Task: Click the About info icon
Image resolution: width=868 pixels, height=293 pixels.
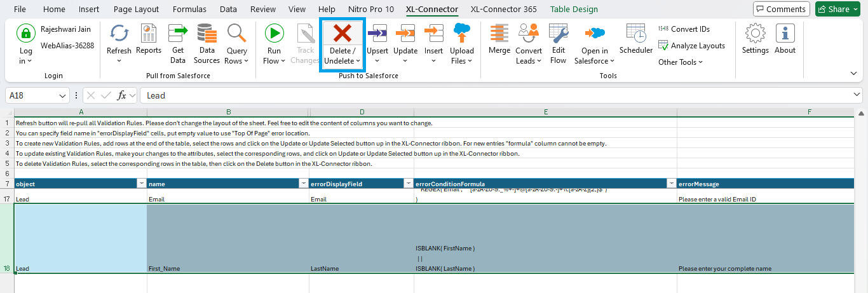Action: coord(785,34)
